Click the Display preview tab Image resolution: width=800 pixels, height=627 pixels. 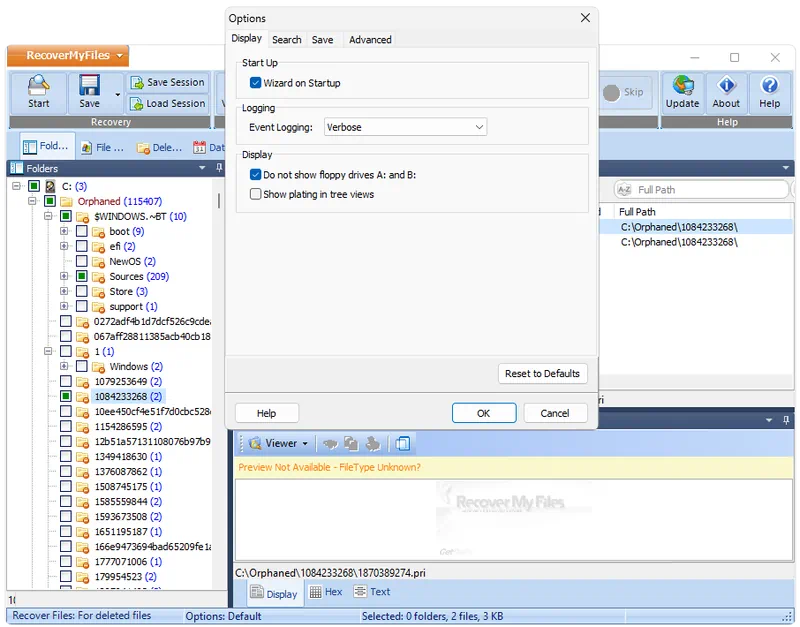pyautogui.click(x=274, y=593)
